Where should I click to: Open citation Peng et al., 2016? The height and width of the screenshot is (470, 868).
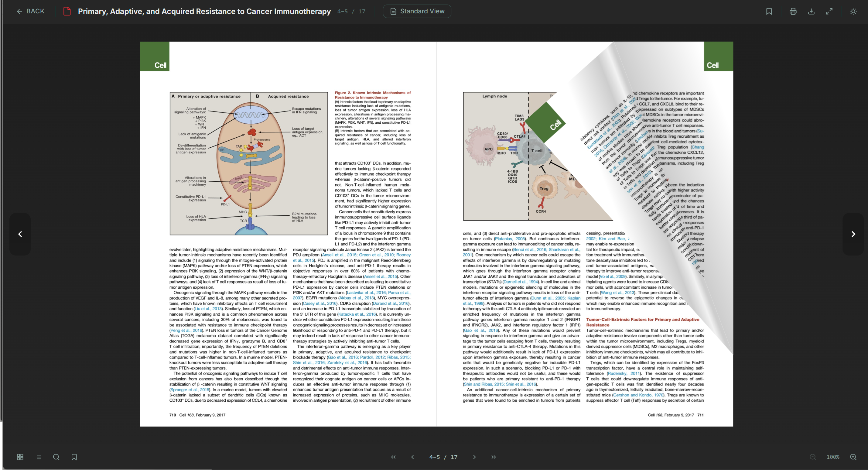186,331
